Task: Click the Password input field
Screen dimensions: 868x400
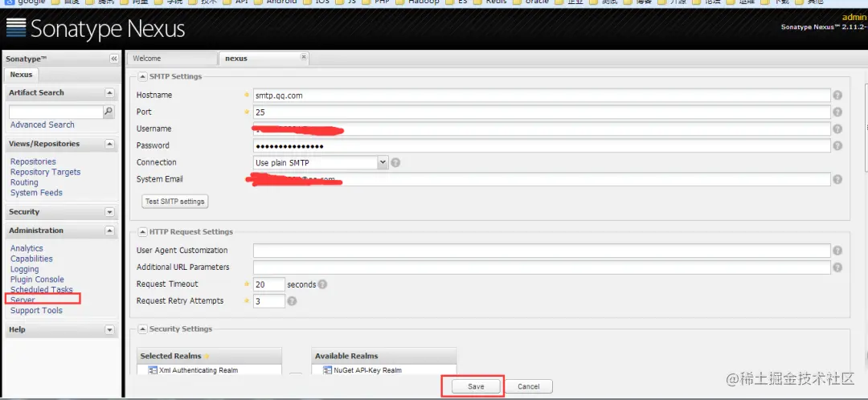Action: pos(542,146)
